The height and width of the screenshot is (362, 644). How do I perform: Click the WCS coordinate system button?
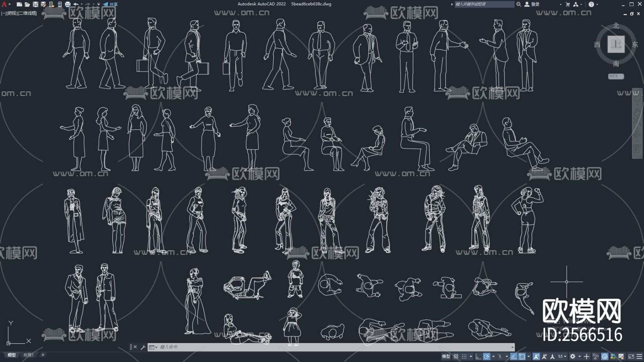click(x=616, y=76)
